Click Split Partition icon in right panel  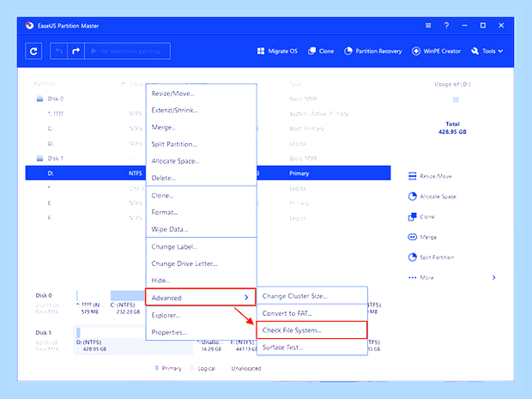point(412,257)
